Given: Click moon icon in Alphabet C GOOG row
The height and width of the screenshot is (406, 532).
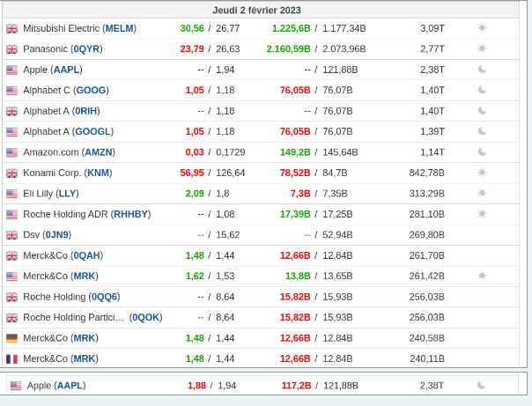Looking at the screenshot, I should coord(482,90).
